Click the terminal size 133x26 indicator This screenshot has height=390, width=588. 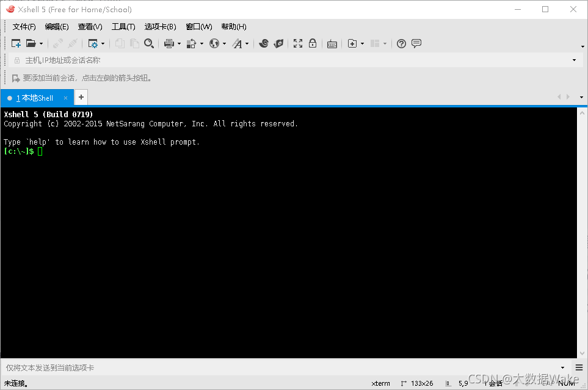(x=423, y=383)
